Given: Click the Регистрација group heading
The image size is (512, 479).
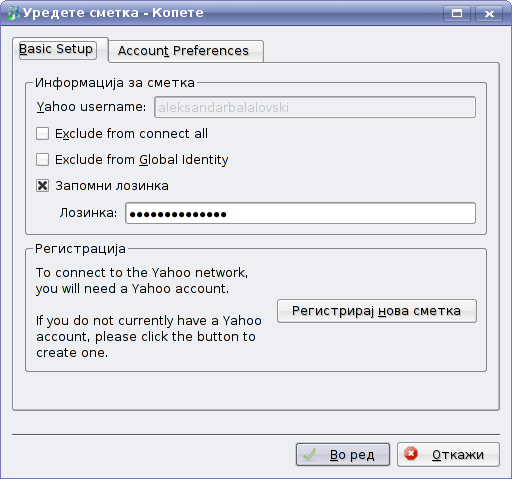Looking at the screenshot, I should (x=80, y=249).
